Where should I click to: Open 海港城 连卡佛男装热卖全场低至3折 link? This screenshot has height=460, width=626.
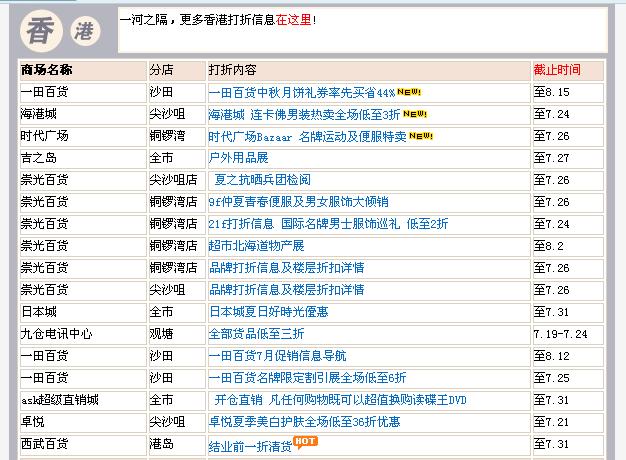[x=304, y=115]
